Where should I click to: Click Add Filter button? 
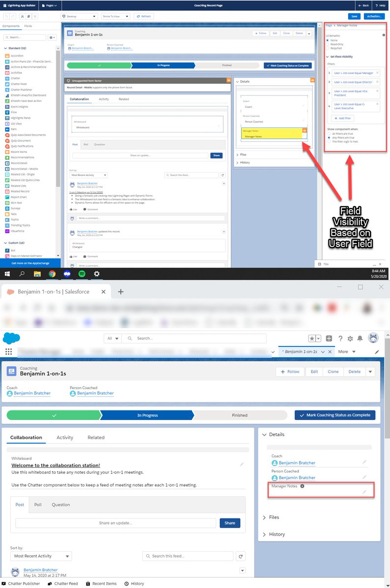(343, 118)
